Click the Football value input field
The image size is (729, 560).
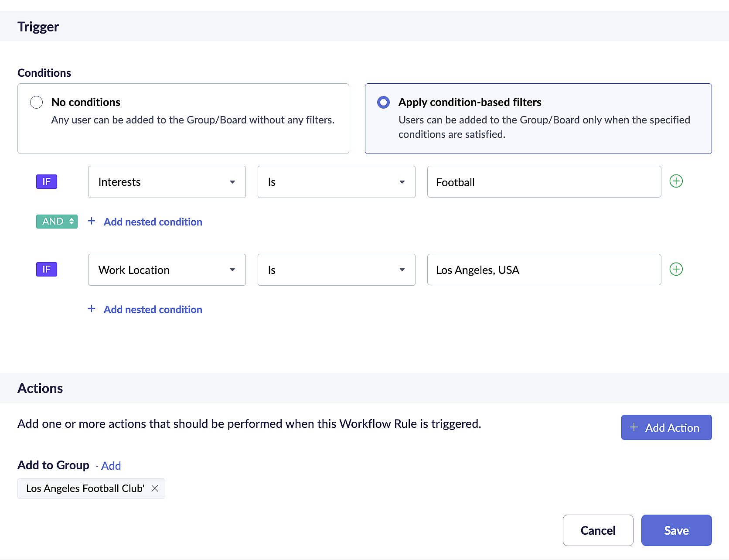[544, 182]
